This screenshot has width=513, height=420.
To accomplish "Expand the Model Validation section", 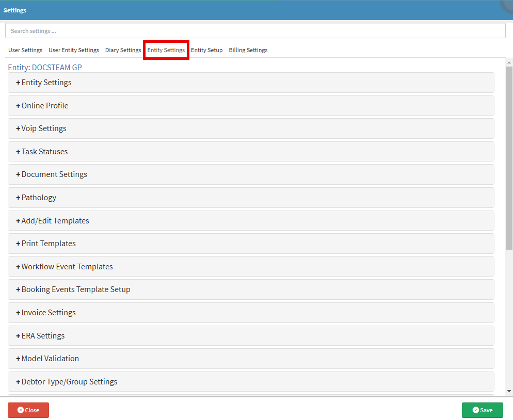I will [x=251, y=359].
